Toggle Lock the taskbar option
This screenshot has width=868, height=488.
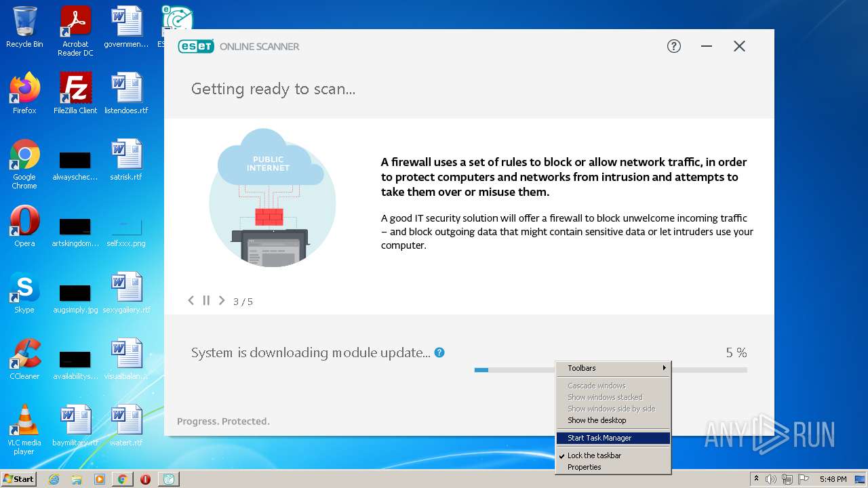coord(613,455)
